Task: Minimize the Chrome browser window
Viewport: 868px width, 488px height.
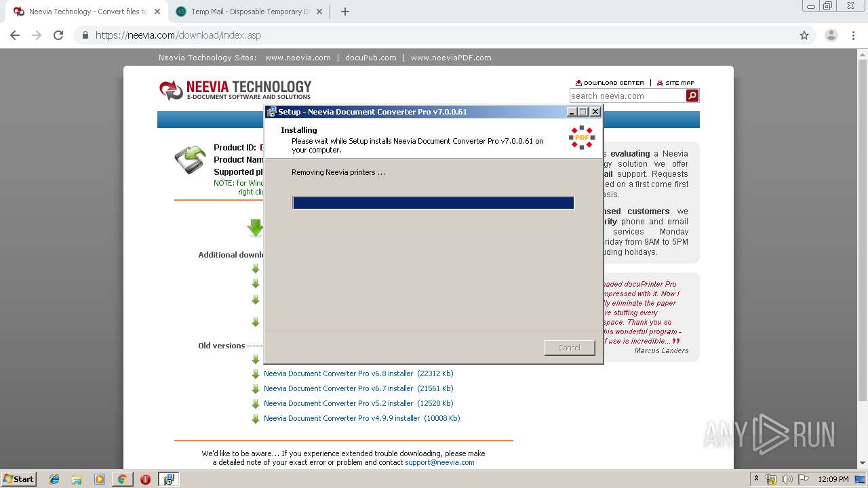Action: click(x=811, y=6)
